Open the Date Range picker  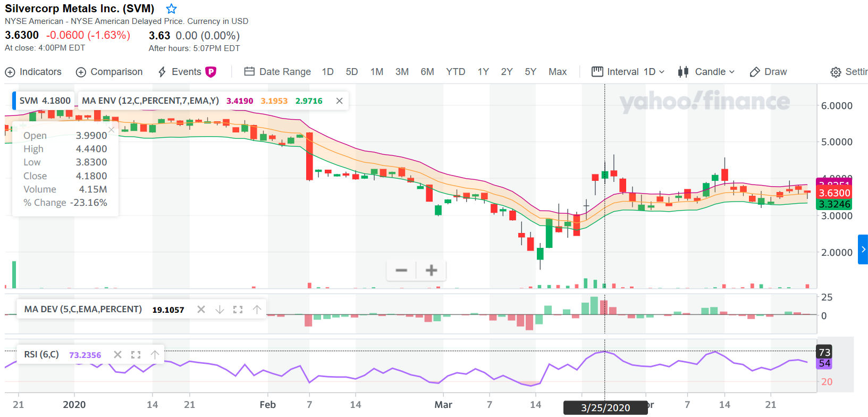pos(277,72)
